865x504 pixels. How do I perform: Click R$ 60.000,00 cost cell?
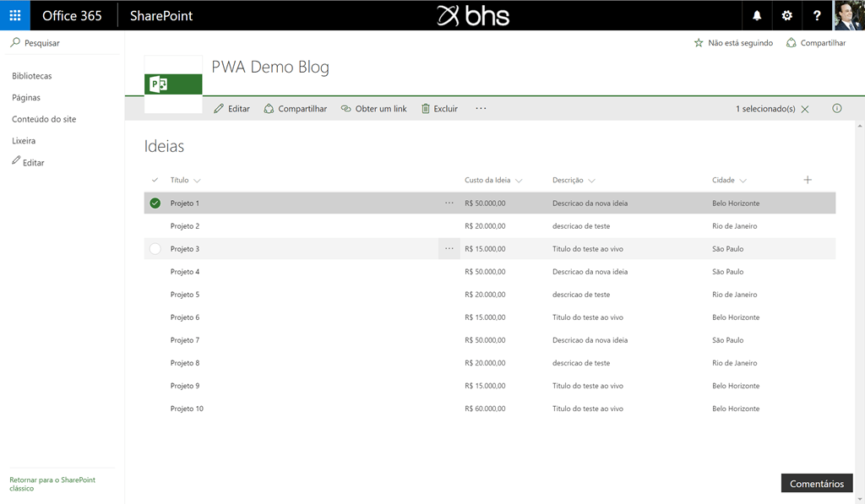[485, 409]
